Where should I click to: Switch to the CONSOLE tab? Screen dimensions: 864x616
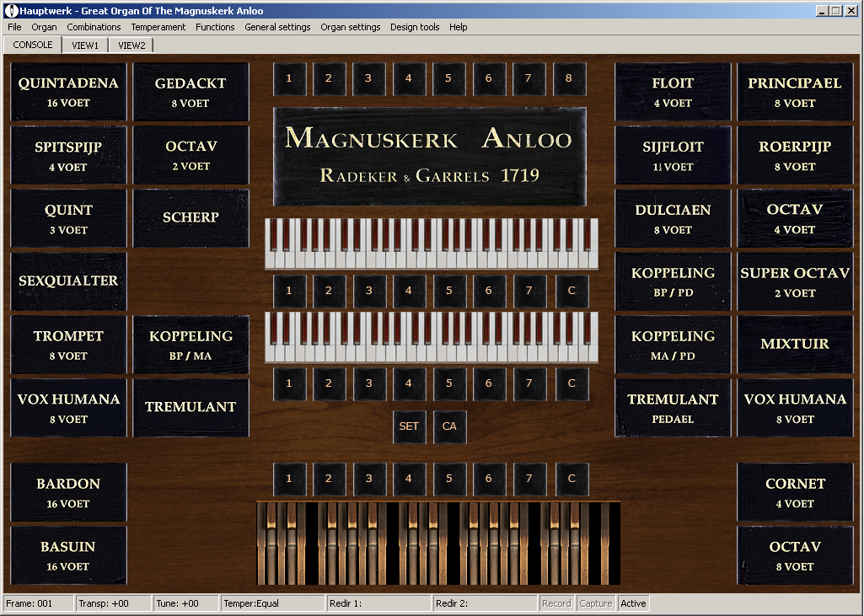[x=33, y=45]
